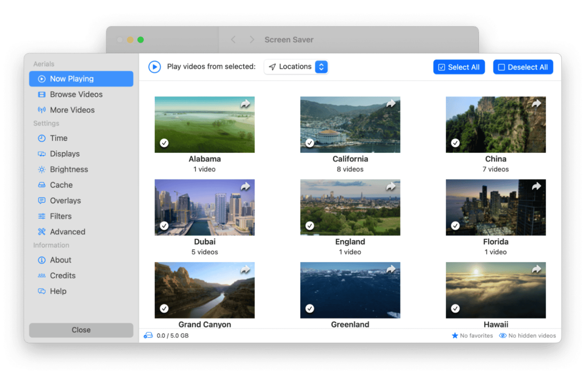Switch to the Overlays settings
This screenshot has width=588, height=373.
65,201
